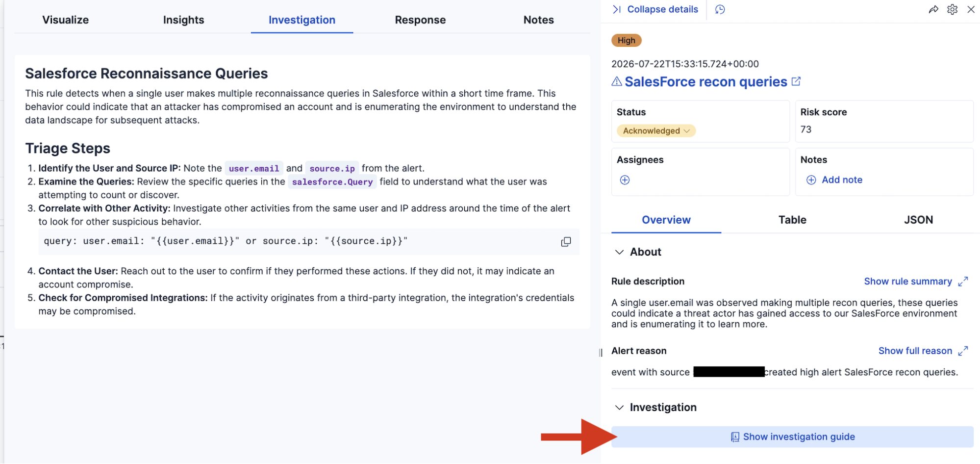The image size is (980, 464).
Task: Open the alert history clock icon
Action: click(720, 9)
